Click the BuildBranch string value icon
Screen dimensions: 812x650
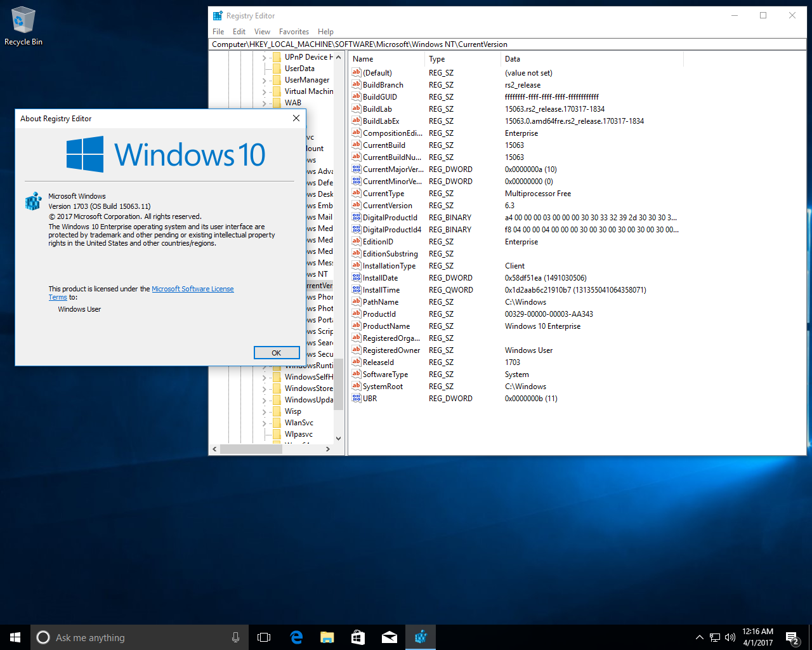(357, 84)
